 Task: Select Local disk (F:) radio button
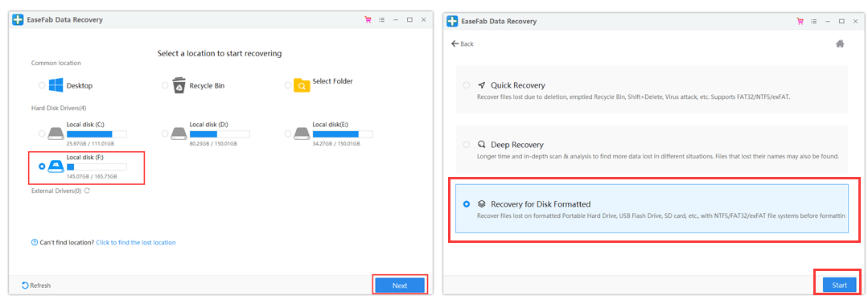[x=42, y=166]
